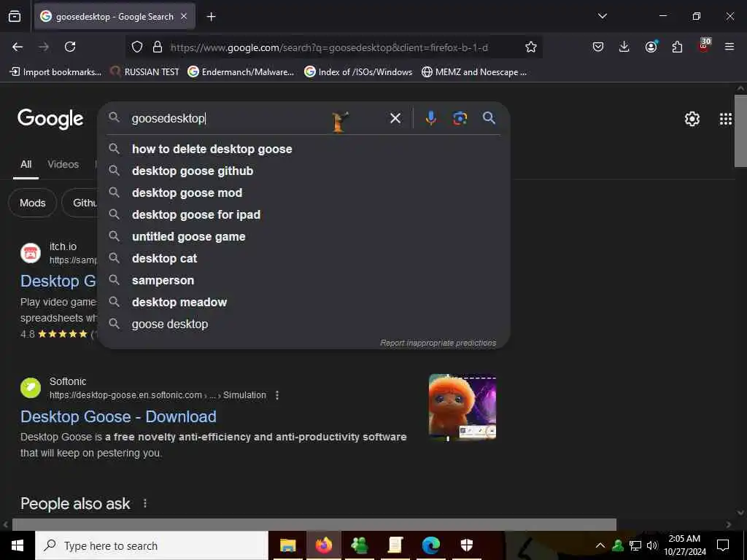Click the Firefox View icon
747x560 pixels.
coord(15,17)
